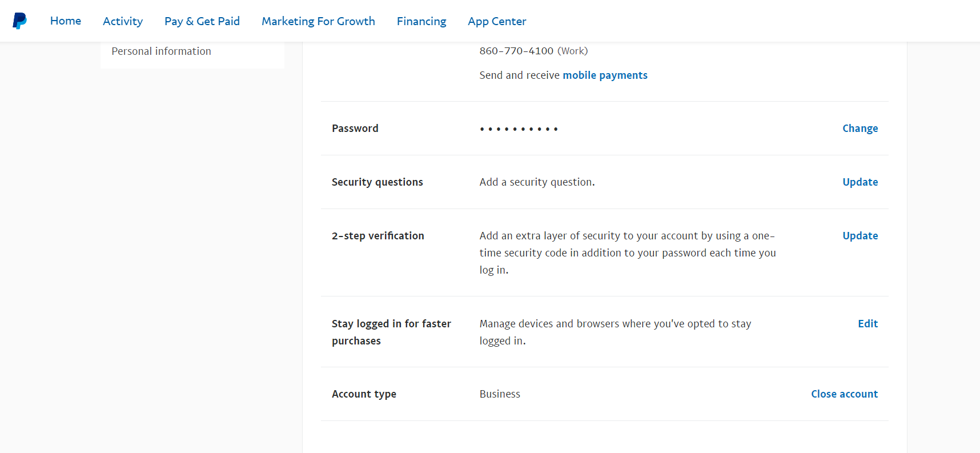Screen dimensions: 980x453
Task: Click the PayPal logo icon
Action: coord(20,21)
